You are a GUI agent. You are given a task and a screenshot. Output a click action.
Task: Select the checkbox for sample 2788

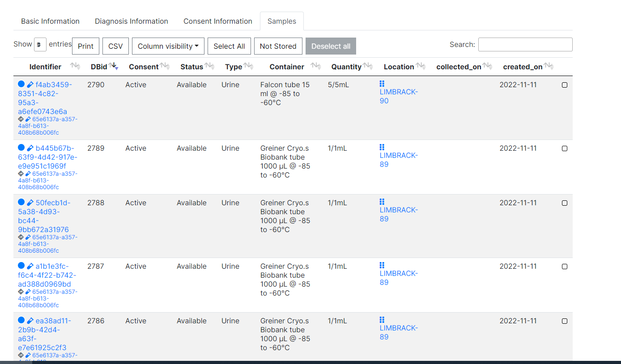[x=564, y=203]
